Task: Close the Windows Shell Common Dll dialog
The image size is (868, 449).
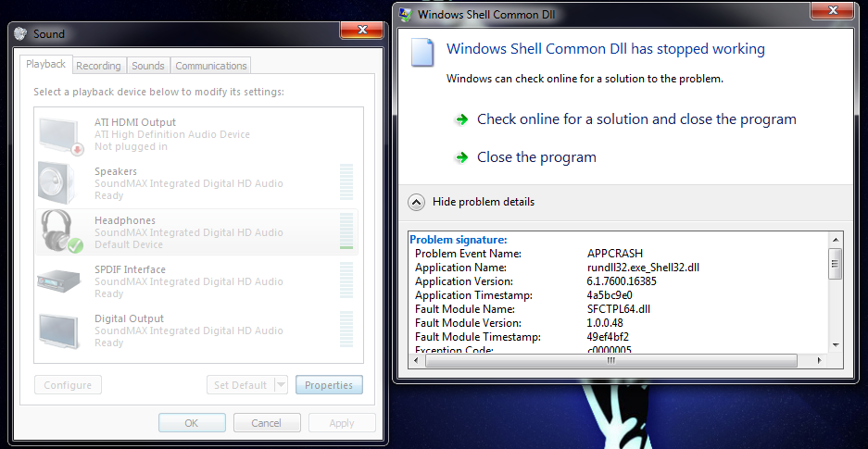Action: point(832,10)
